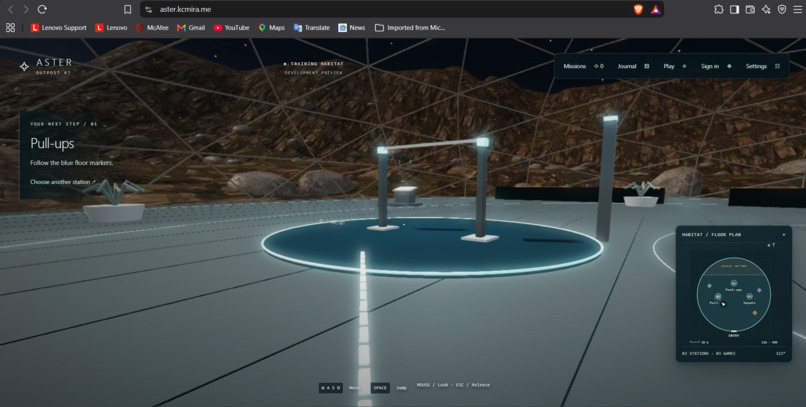806x407 pixels.
Task: Open the Missions menu item
Action: click(583, 66)
